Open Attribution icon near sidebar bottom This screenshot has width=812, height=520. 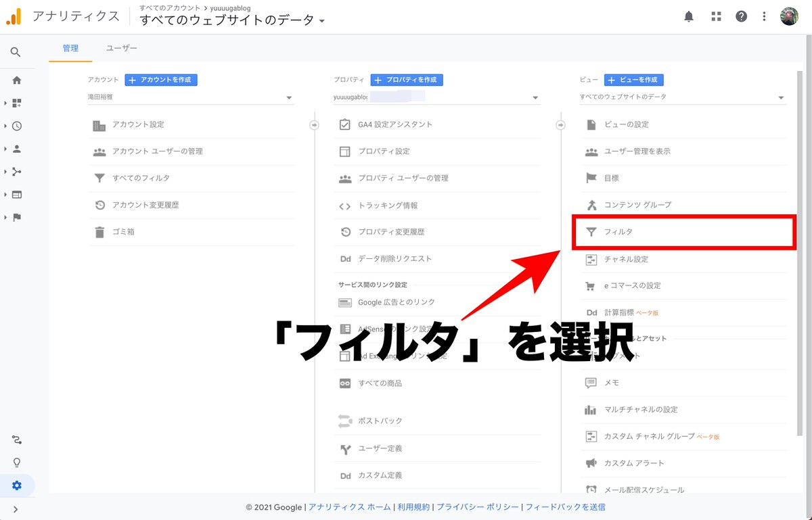pos(17,440)
